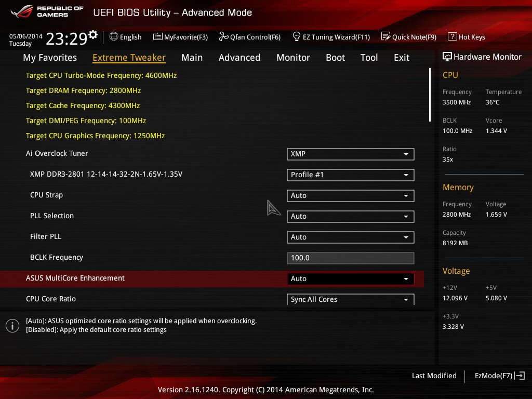Click the Hardware Monitor panel title

[x=487, y=57]
